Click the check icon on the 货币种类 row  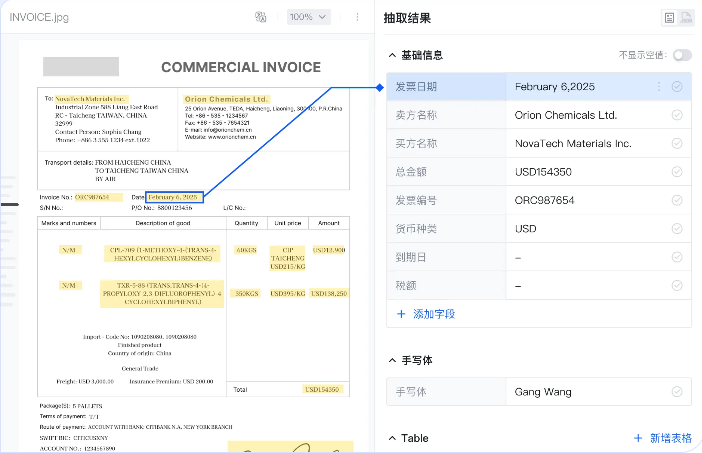(x=677, y=229)
